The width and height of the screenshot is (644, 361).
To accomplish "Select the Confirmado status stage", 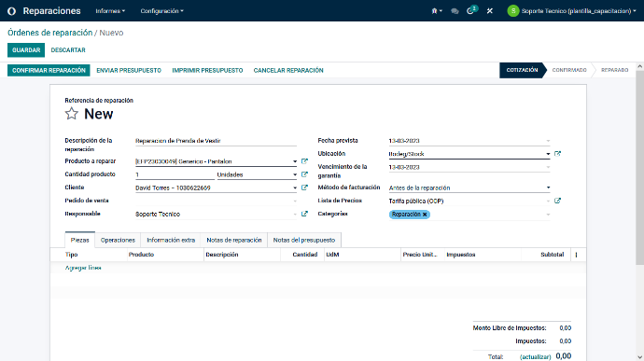I will pyautogui.click(x=569, y=70).
